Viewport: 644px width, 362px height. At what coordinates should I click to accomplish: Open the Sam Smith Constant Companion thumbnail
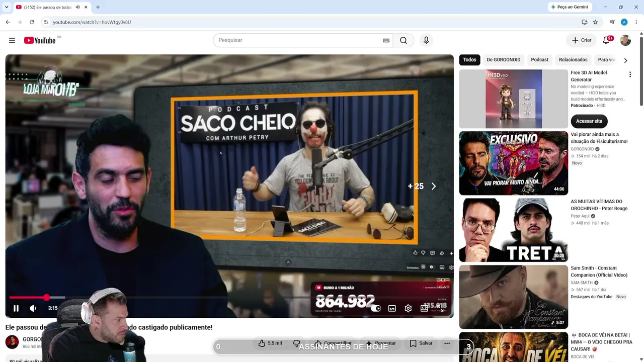point(513,297)
